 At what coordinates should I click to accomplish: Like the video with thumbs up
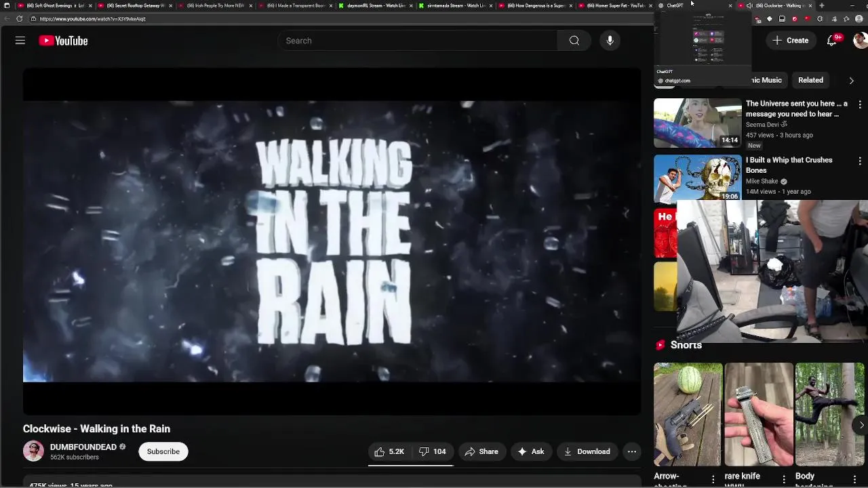click(x=389, y=451)
